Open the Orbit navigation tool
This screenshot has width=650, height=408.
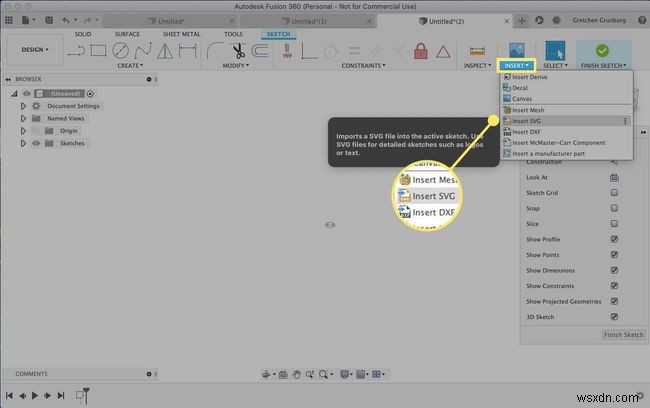pos(266,374)
